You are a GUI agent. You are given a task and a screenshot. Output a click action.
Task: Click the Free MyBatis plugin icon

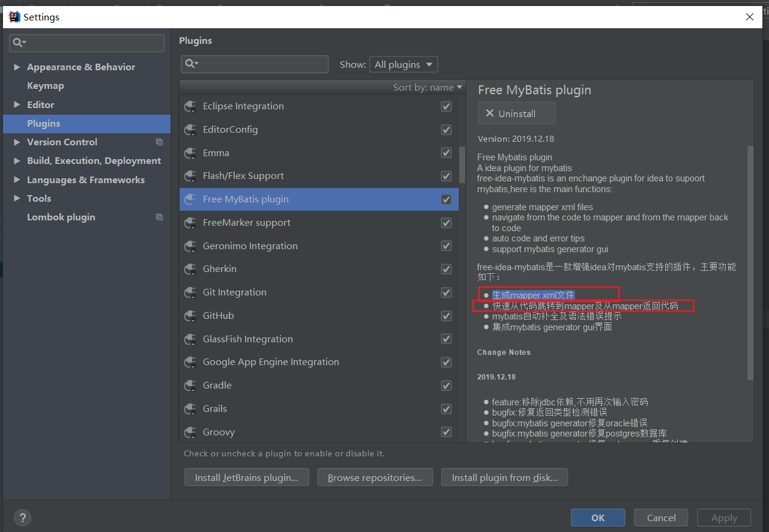(190, 199)
